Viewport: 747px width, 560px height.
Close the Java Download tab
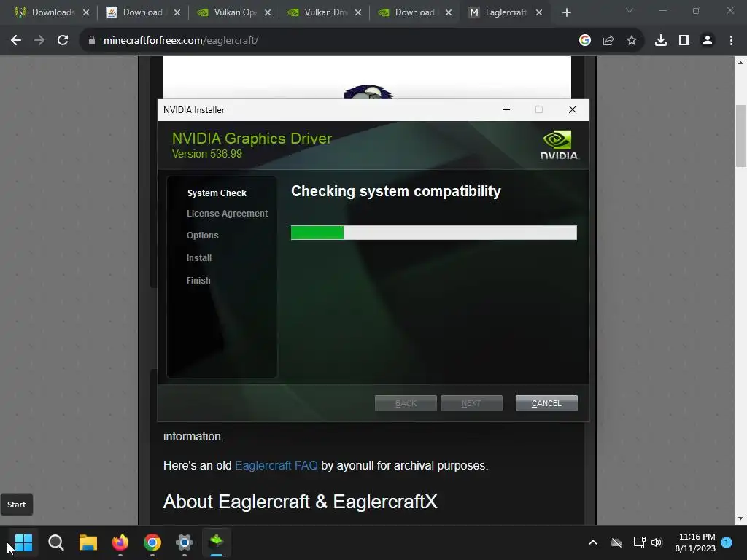click(177, 12)
